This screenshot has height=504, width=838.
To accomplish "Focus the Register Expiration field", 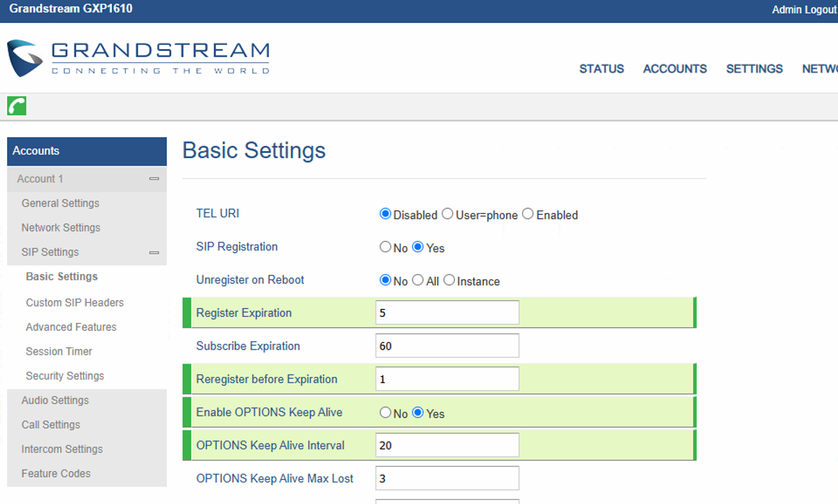I will pyautogui.click(x=447, y=312).
